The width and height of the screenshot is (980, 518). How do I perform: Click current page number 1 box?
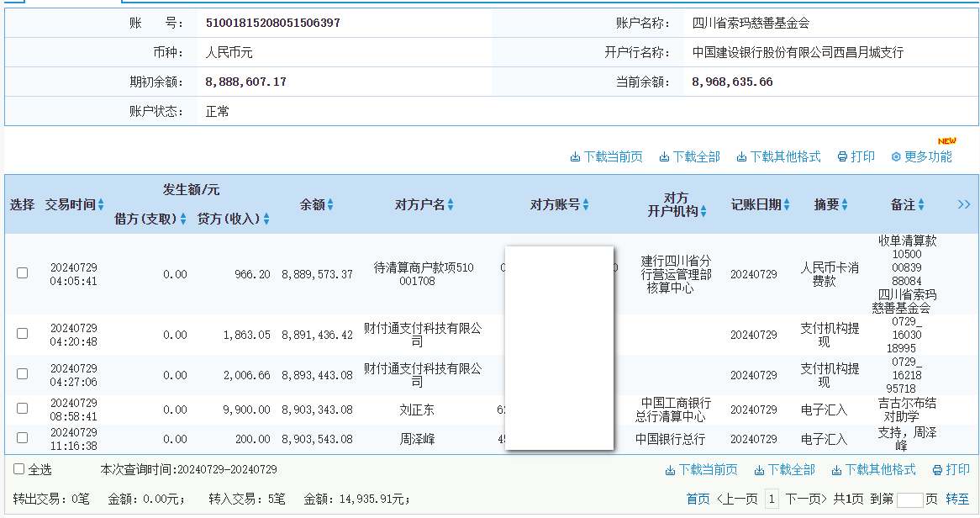click(772, 499)
